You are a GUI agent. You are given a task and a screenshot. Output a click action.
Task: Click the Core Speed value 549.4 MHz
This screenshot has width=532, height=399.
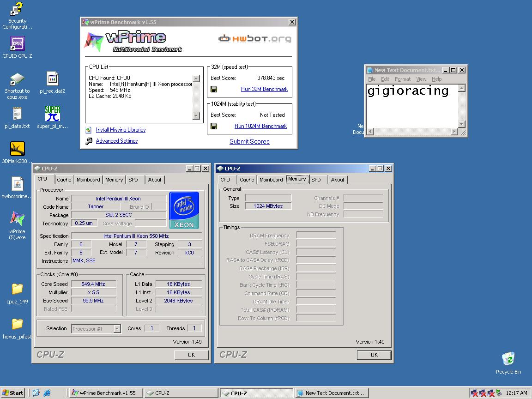click(x=93, y=284)
